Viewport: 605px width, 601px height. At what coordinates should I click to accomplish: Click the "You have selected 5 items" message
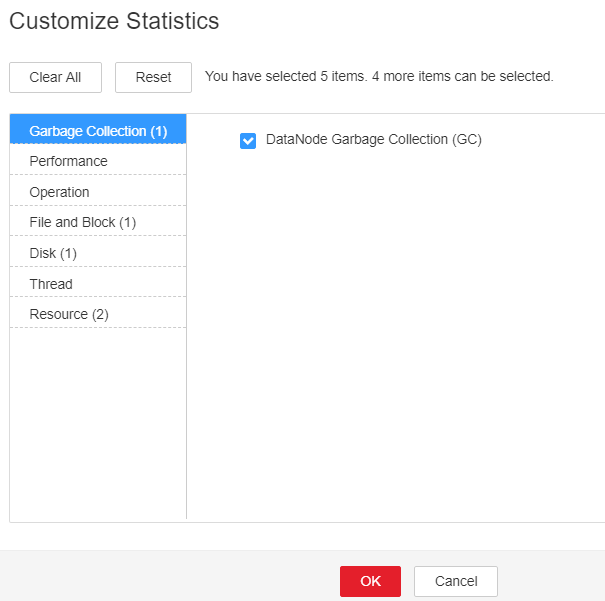pos(286,76)
